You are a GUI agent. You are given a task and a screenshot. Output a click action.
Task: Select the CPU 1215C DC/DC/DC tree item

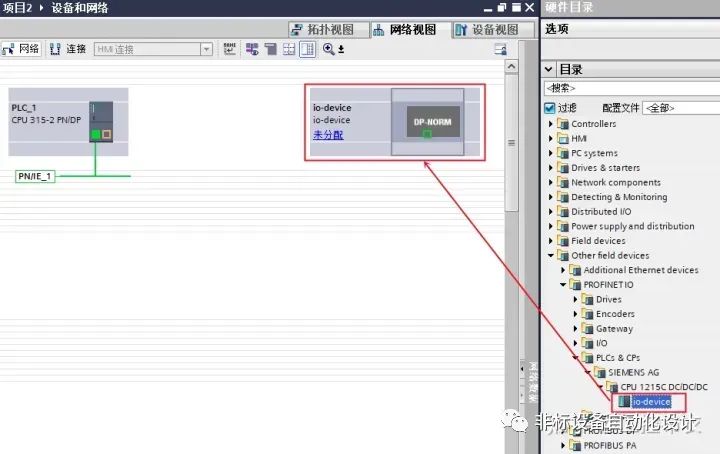click(664, 387)
